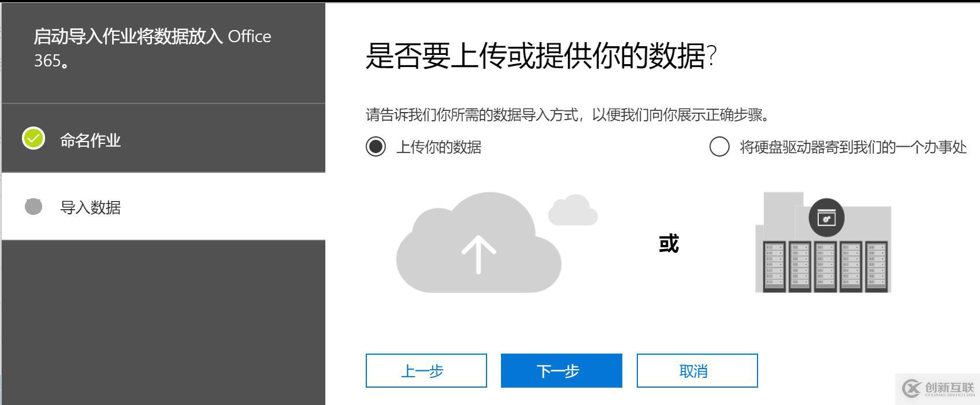This screenshot has height=405, width=980.
Task: Open the 导入数据 step in sidebar
Action: (164, 207)
